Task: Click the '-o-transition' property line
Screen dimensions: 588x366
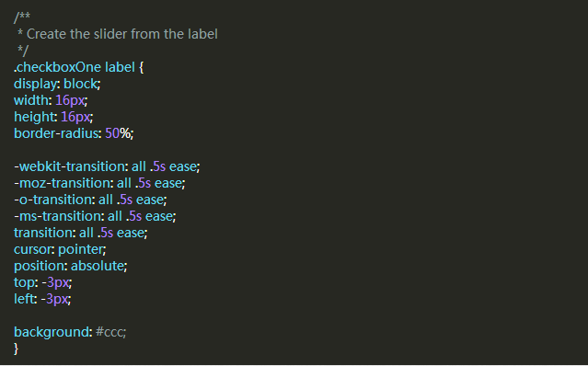Action: (x=90, y=200)
